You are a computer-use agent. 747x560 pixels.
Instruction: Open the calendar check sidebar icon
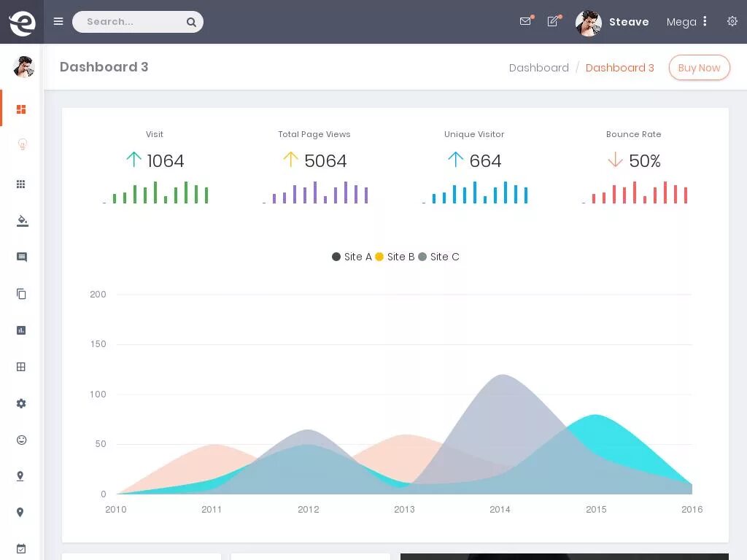point(21,548)
